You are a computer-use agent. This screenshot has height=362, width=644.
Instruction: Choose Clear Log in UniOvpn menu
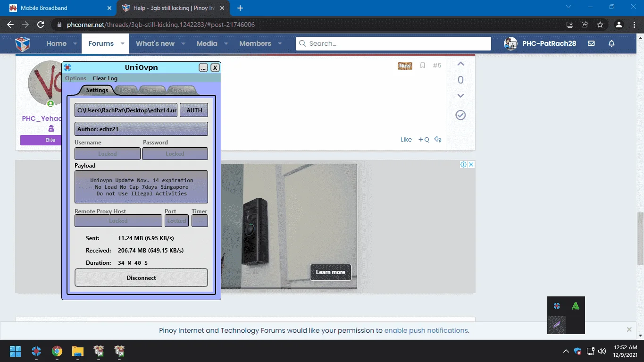tap(105, 78)
